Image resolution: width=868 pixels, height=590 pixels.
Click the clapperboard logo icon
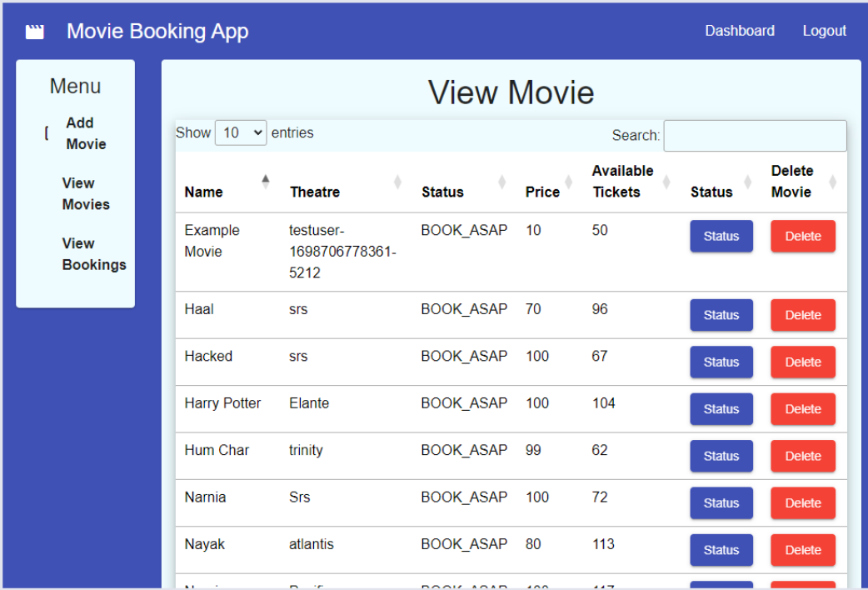pyautogui.click(x=35, y=32)
